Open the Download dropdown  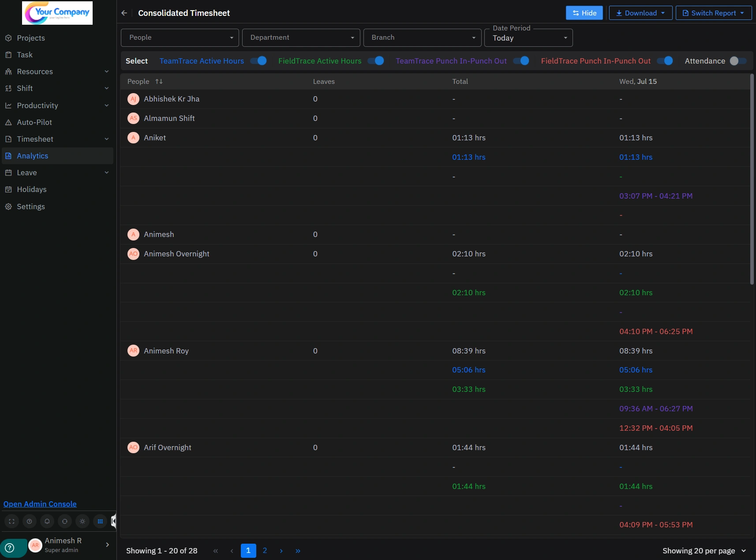point(640,13)
